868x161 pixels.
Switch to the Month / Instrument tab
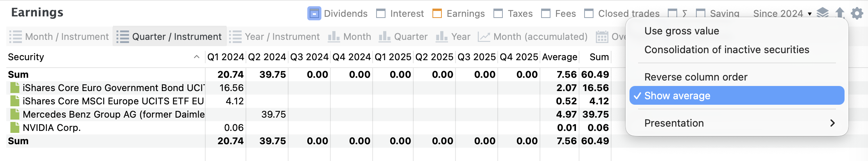(x=59, y=37)
